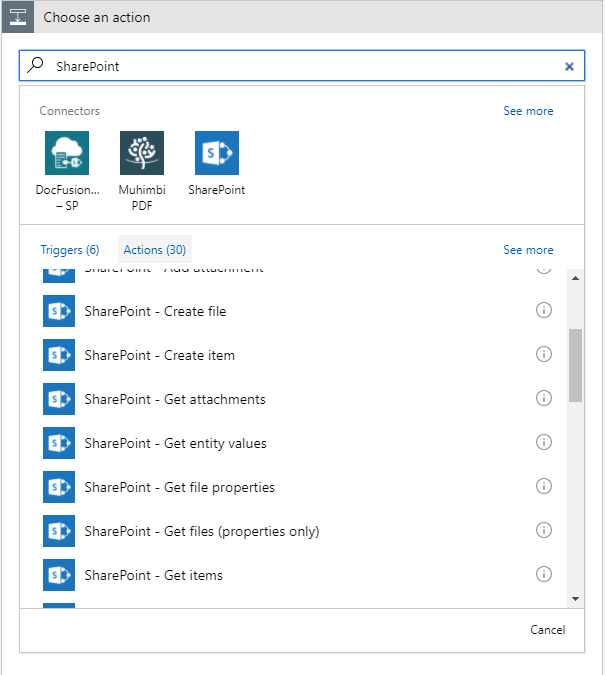Click the Choose an action header icon
This screenshot has height=675, width=605.
(x=18, y=17)
